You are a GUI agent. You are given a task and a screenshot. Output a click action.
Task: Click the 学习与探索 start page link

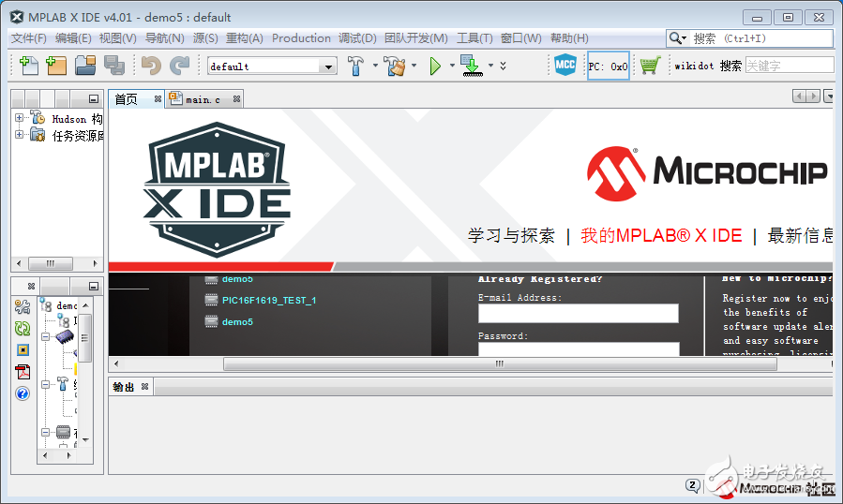point(511,236)
